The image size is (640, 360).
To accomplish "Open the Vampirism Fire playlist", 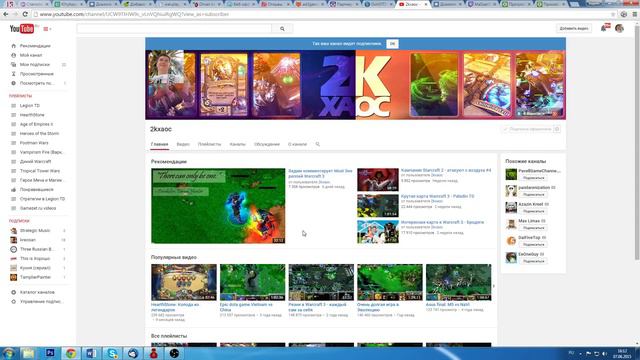I will point(41,152).
